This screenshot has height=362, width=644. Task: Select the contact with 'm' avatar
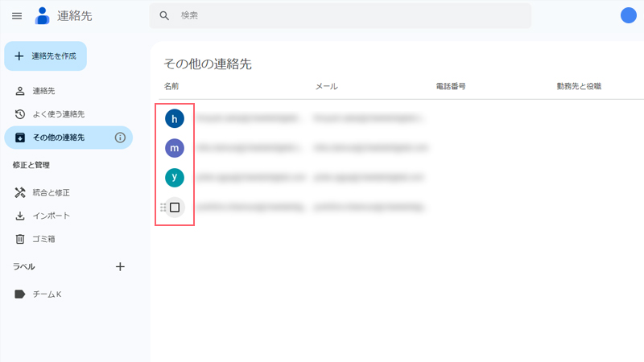pos(175,148)
